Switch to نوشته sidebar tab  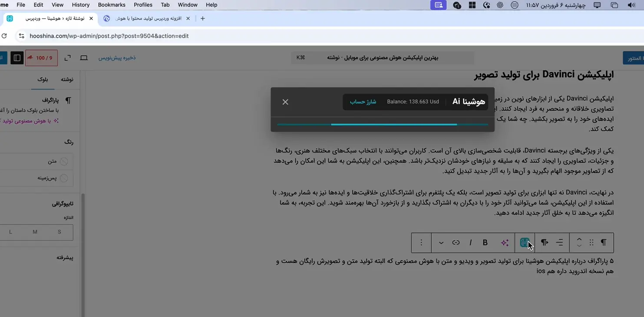click(x=67, y=79)
